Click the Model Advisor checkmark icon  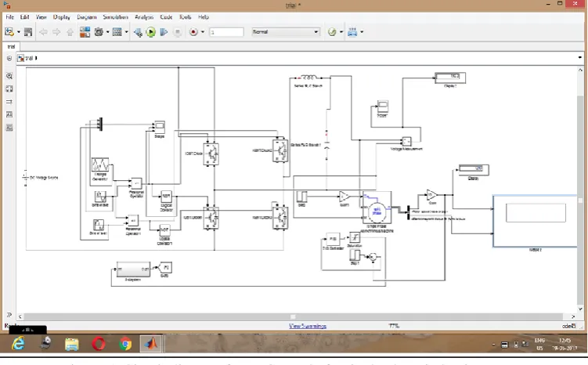tap(332, 32)
